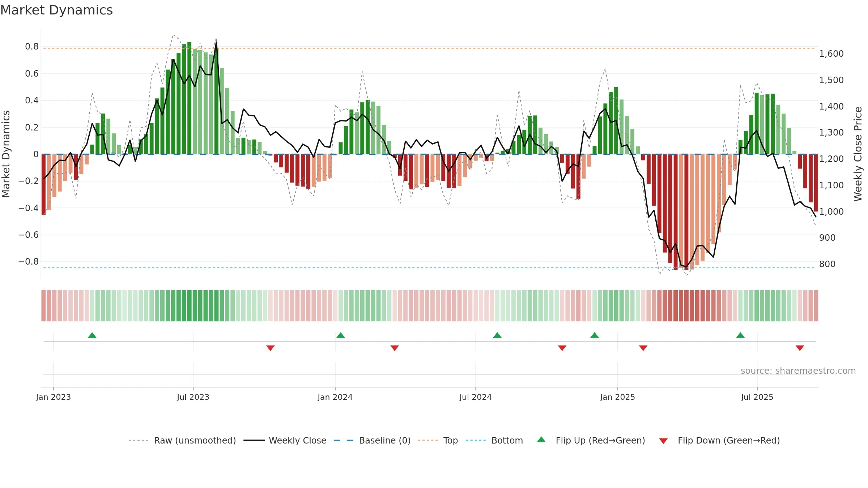Click the 1,200 price axis label
The image size is (868, 488).
tap(831, 159)
